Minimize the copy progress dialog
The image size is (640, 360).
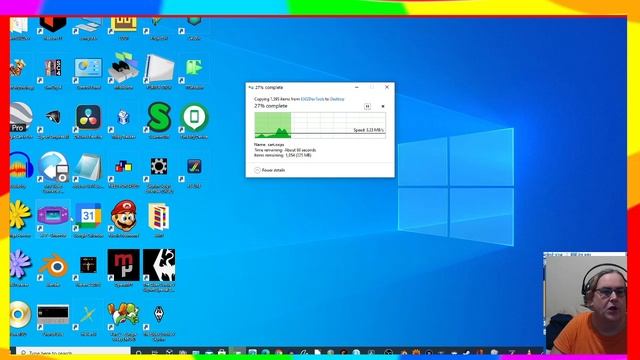tap(357, 87)
